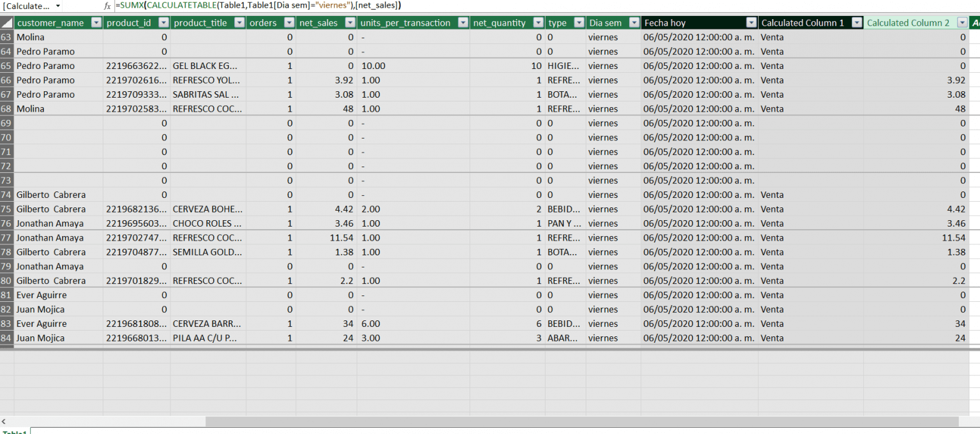Click the fx icon beside the formula bar

pyautogui.click(x=106, y=6)
